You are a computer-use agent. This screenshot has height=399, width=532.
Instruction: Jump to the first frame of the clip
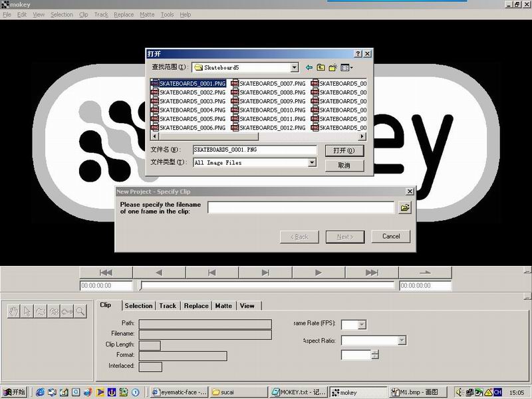click(x=106, y=273)
